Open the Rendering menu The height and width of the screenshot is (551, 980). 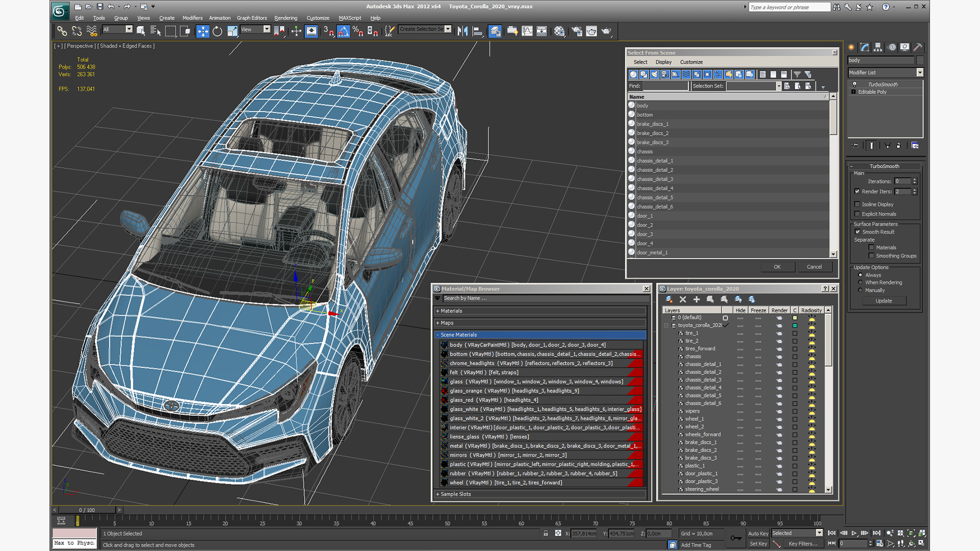pyautogui.click(x=285, y=18)
